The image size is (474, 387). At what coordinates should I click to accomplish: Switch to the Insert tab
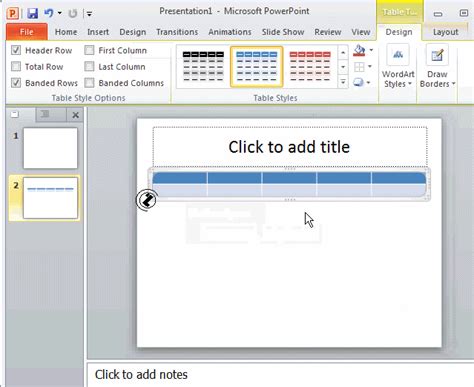click(x=98, y=32)
